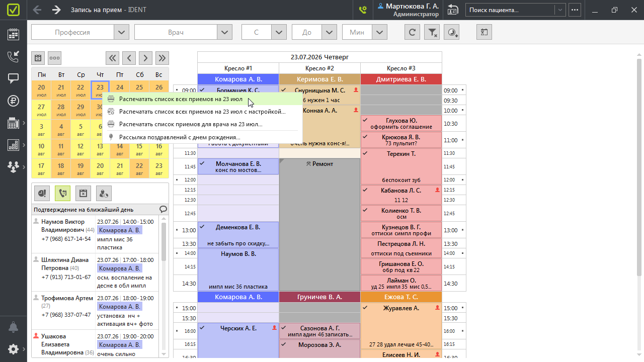Toggle the person-with-clock list icon
This screenshot has width=644, height=362.
point(104,193)
